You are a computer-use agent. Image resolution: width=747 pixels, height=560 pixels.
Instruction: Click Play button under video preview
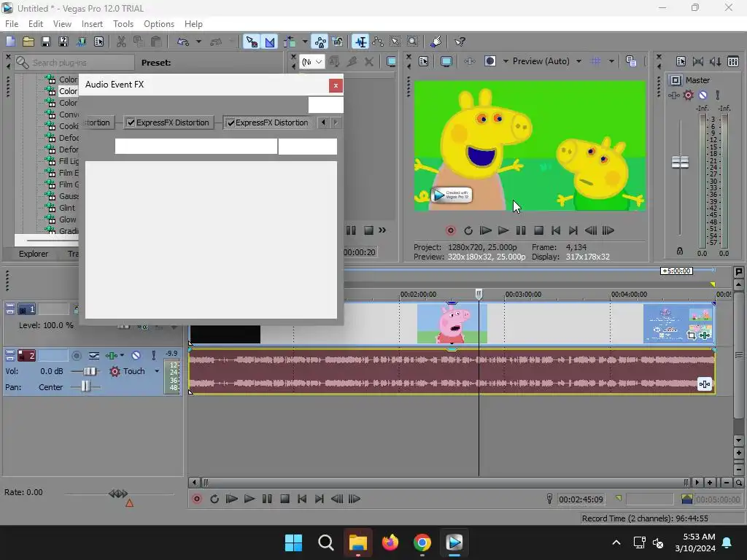pos(503,230)
